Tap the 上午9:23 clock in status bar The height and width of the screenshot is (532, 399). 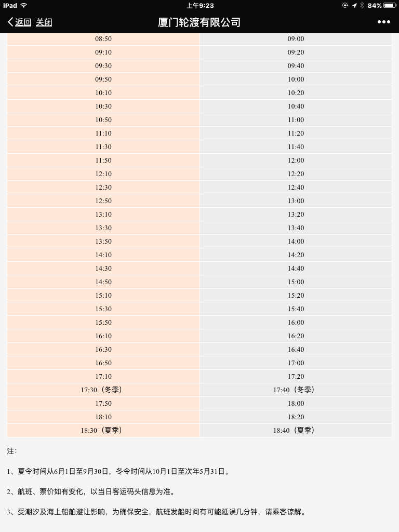click(200, 5)
